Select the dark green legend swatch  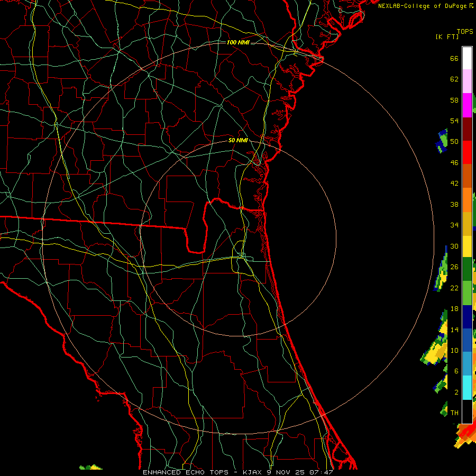click(467, 269)
